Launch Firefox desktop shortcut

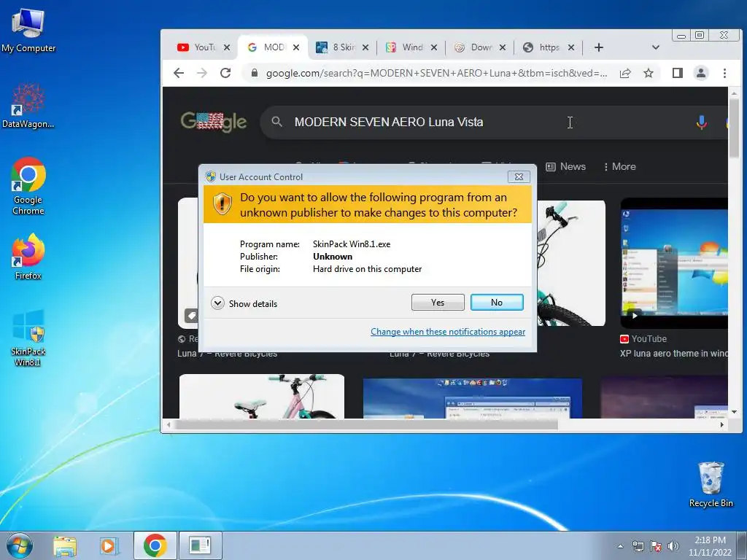pyautogui.click(x=28, y=257)
